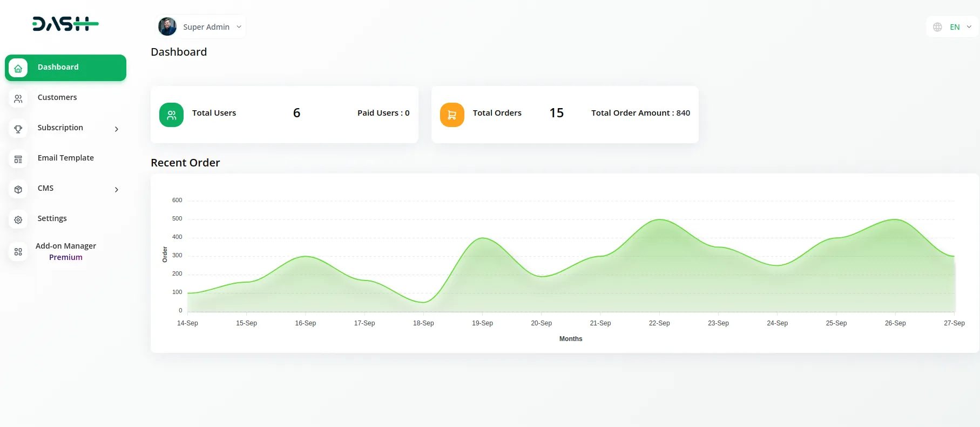The image size is (980, 427).
Task: Go to the Settings menu item
Action: (x=52, y=218)
